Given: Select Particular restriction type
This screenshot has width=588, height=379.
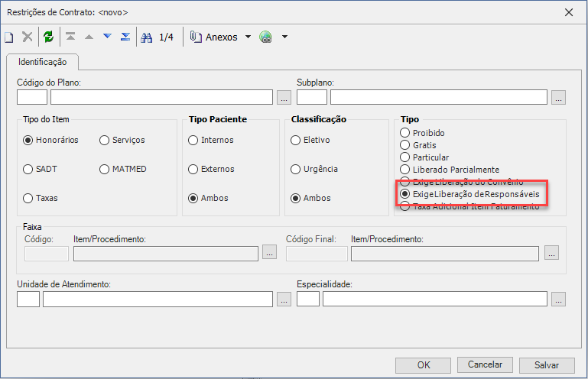Looking at the screenshot, I should pyautogui.click(x=424, y=157).
